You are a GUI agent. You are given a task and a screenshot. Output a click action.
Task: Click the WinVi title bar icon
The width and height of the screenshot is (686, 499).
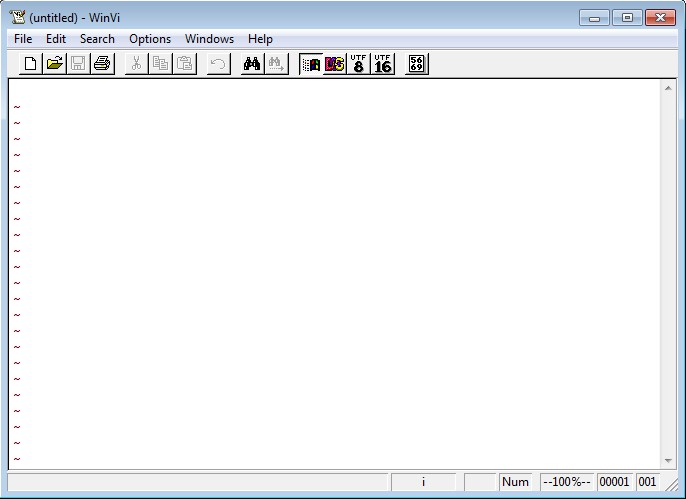click(x=18, y=17)
